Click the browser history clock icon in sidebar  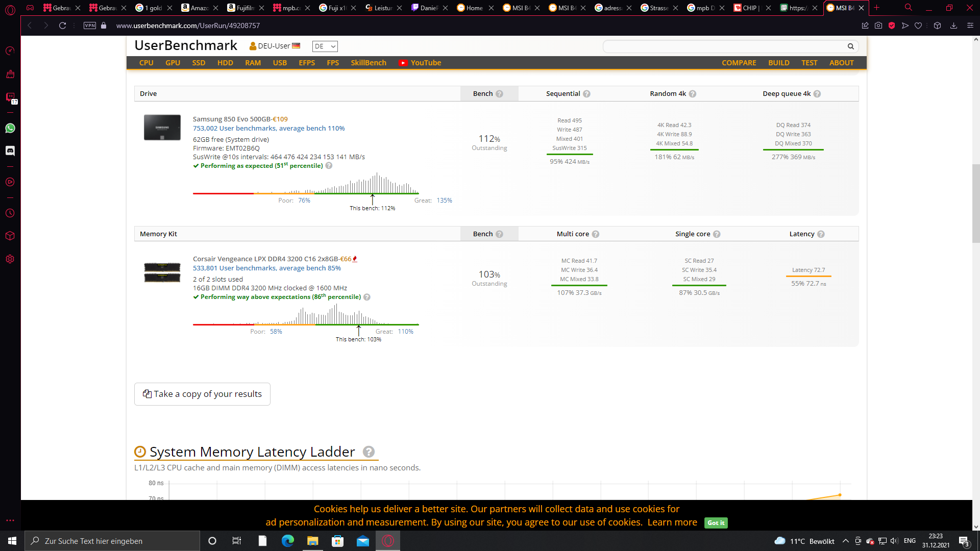point(10,213)
